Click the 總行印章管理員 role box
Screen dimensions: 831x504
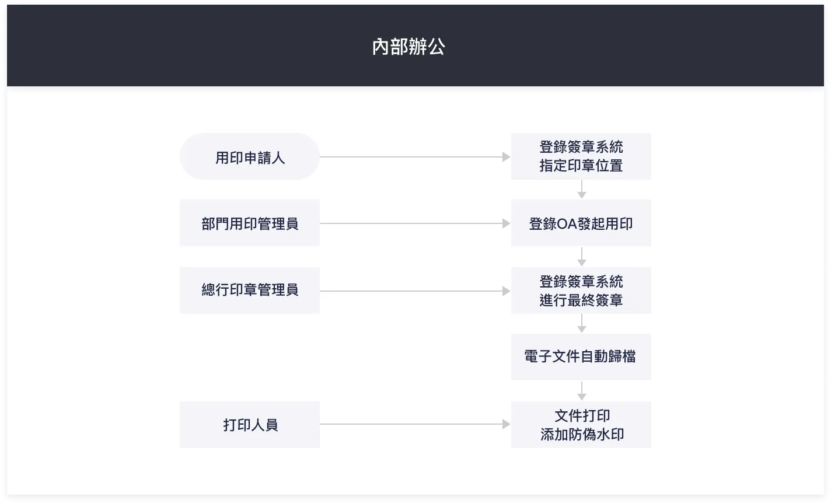tap(250, 290)
